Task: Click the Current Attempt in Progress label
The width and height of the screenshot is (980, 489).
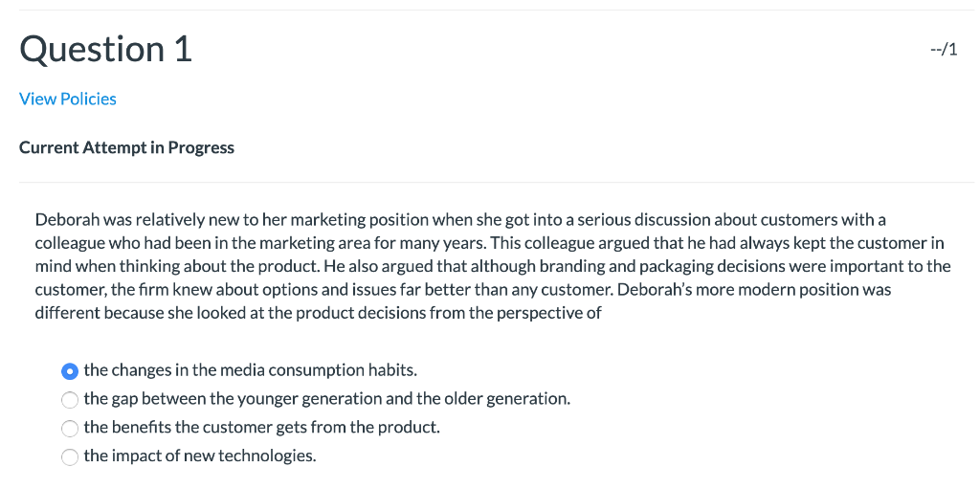Action: pyautogui.click(x=127, y=147)
